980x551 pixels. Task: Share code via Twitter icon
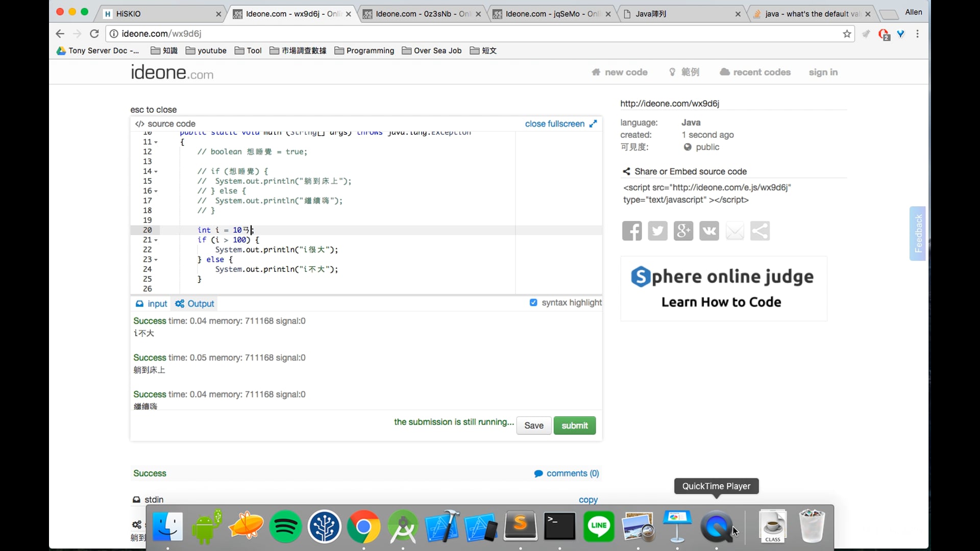[657, 231]
